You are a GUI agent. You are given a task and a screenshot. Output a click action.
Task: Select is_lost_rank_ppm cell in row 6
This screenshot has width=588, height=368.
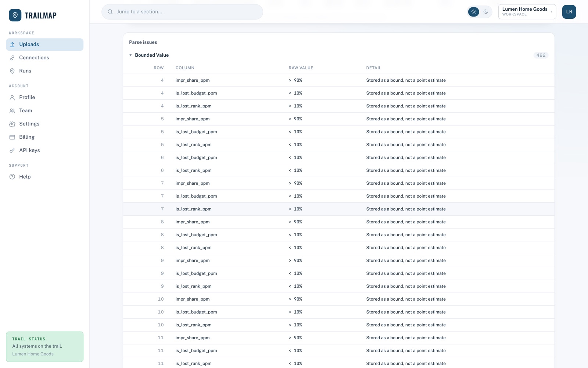[x=194, y=170]
